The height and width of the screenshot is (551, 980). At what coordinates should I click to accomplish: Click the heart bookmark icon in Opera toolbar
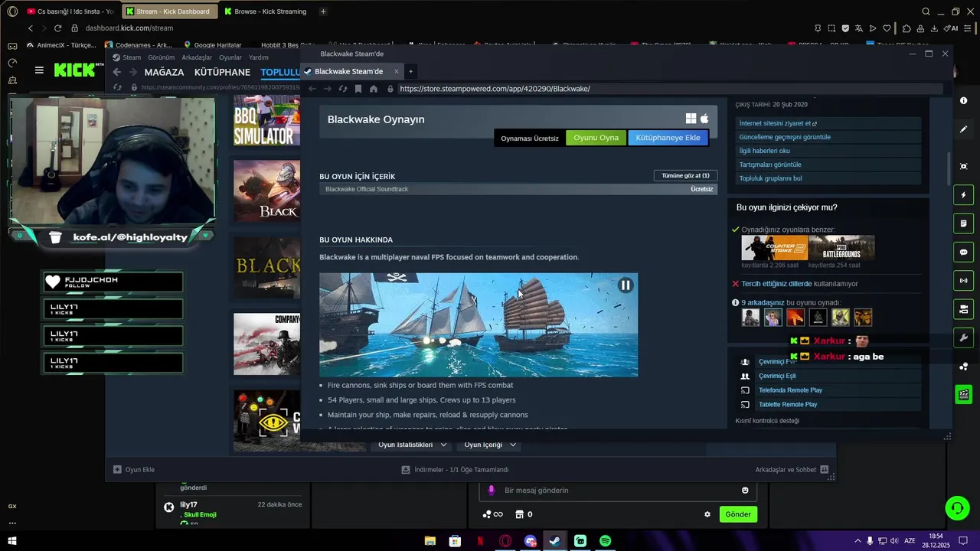click(887, 28)
